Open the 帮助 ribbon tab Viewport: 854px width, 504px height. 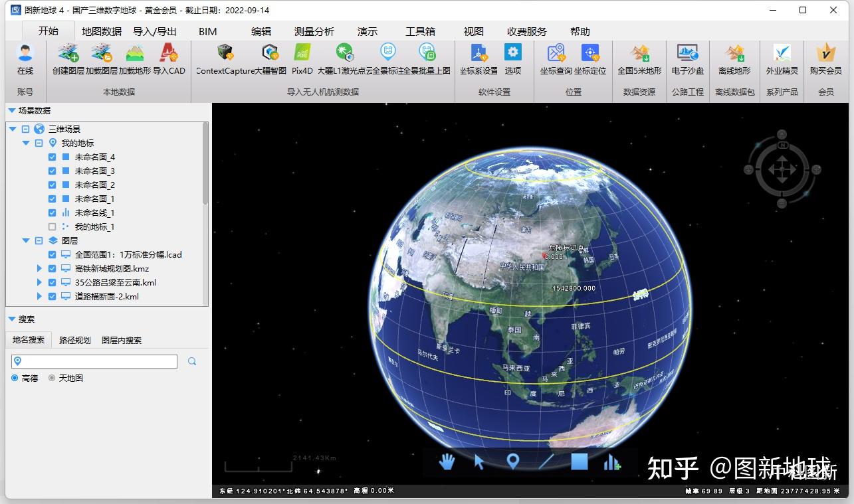(x=580, y=31)
